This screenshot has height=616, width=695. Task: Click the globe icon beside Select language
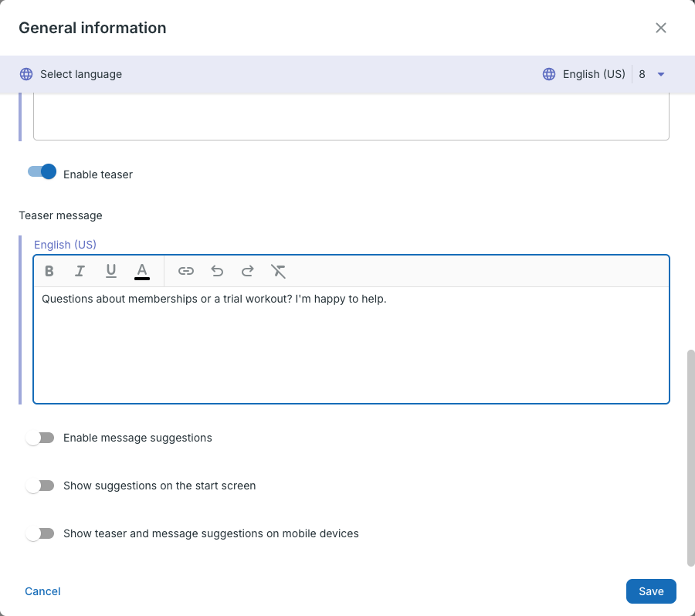click(x=26, y=74)
